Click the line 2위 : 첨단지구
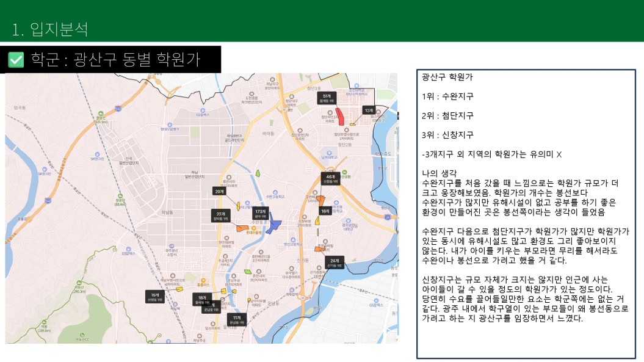 click(x=447, y=115)
